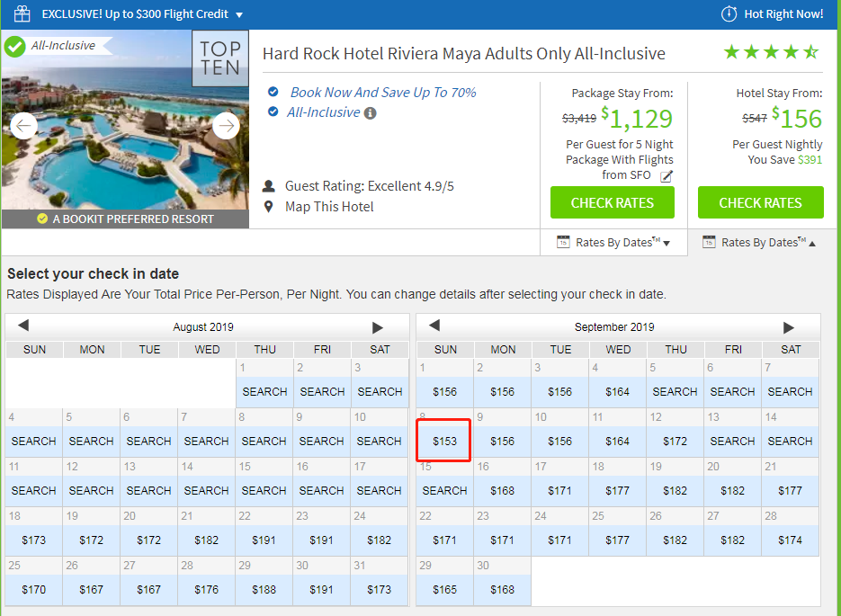The height and width of the screenshot is (616, 841).
Task: Click the green All-Inclusive check badge
Action: [15, 47]
